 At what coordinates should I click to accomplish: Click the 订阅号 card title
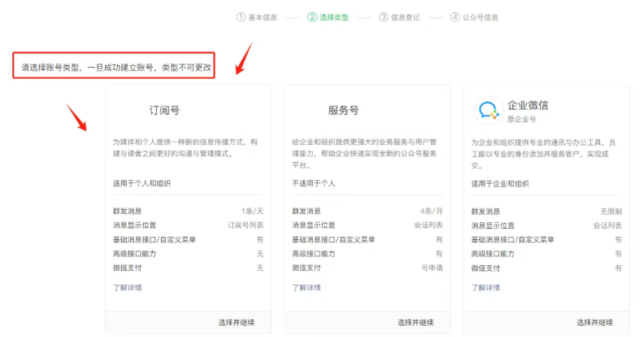coord(164,110)
